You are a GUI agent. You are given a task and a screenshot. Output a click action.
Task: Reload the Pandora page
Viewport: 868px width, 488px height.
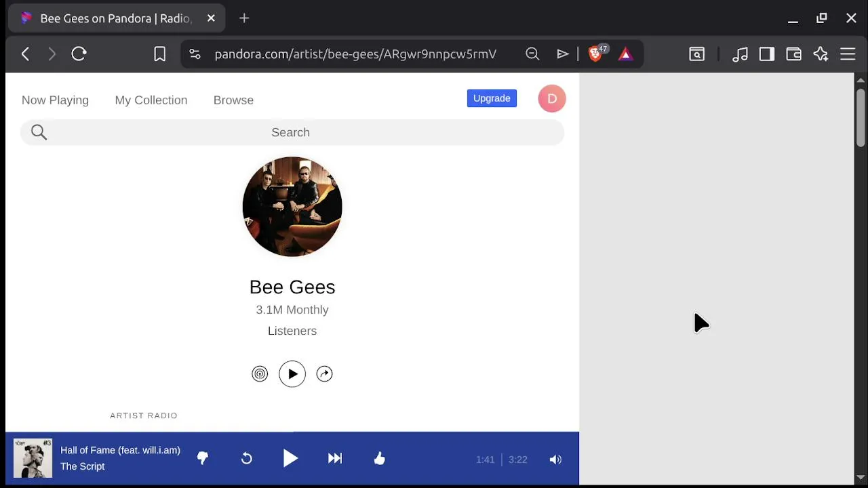pyautogui.click(x=79, y=54)
